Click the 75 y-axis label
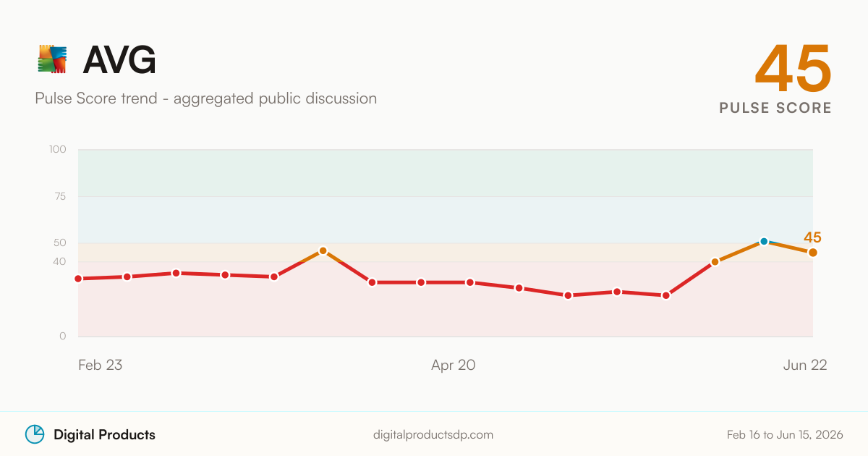Image resolution: width=868 pixels, height=456 pixels. [x=59, y=196]
